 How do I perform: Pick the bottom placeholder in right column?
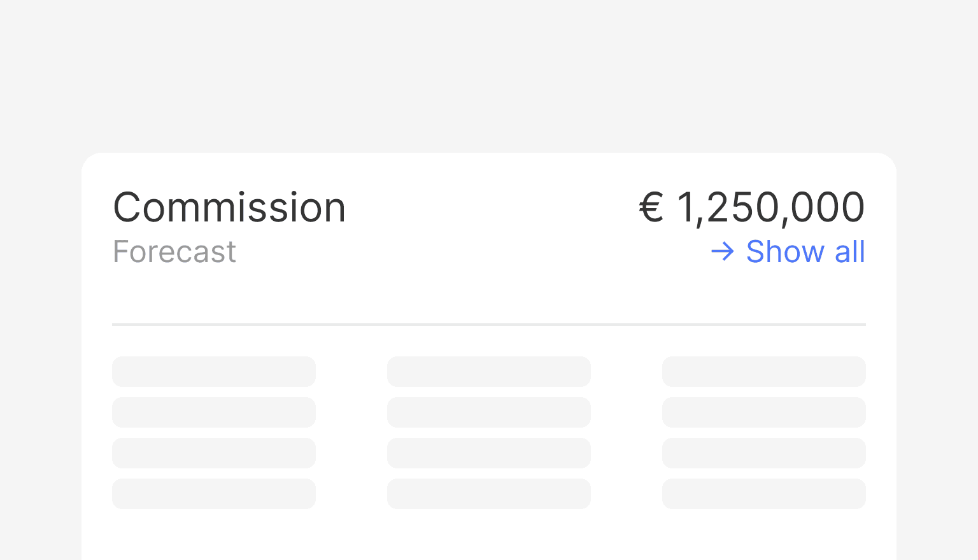[x=764, y=494]
